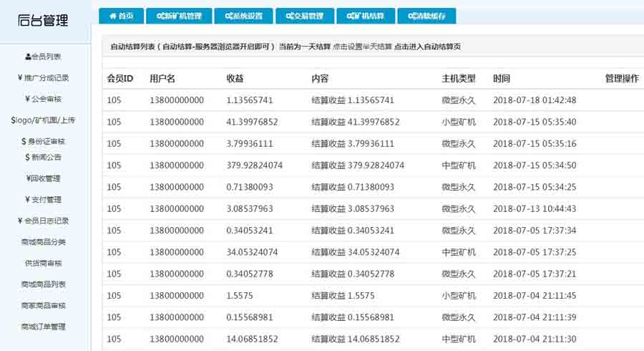The width and height of the screenshot is (644, 351).
Task: Click the 后台管理 title
Action: tap(43, 21)
